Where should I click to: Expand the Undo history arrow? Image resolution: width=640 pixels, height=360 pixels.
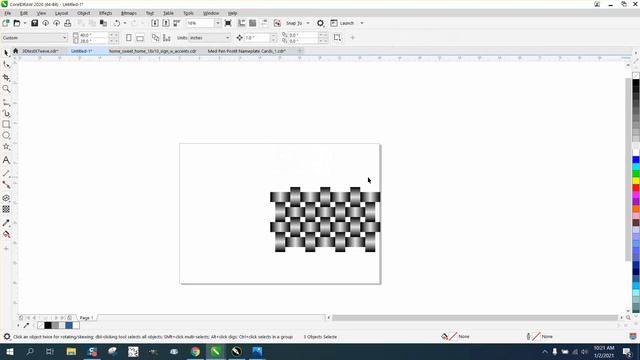click(125, 23)
